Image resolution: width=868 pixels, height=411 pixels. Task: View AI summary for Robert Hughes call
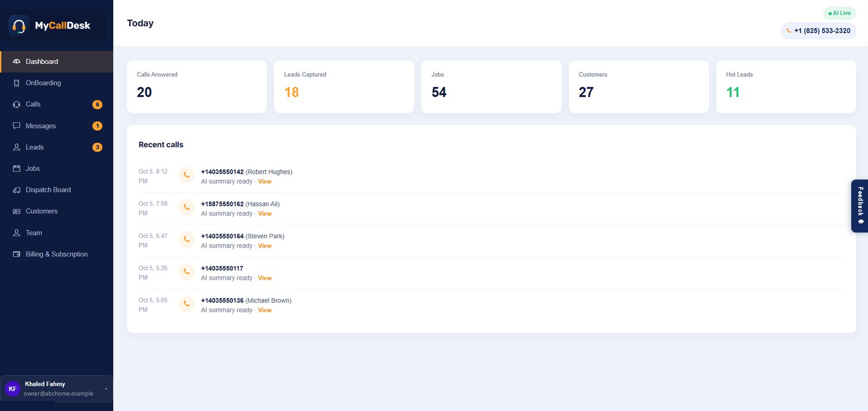(x=265, y=181)
